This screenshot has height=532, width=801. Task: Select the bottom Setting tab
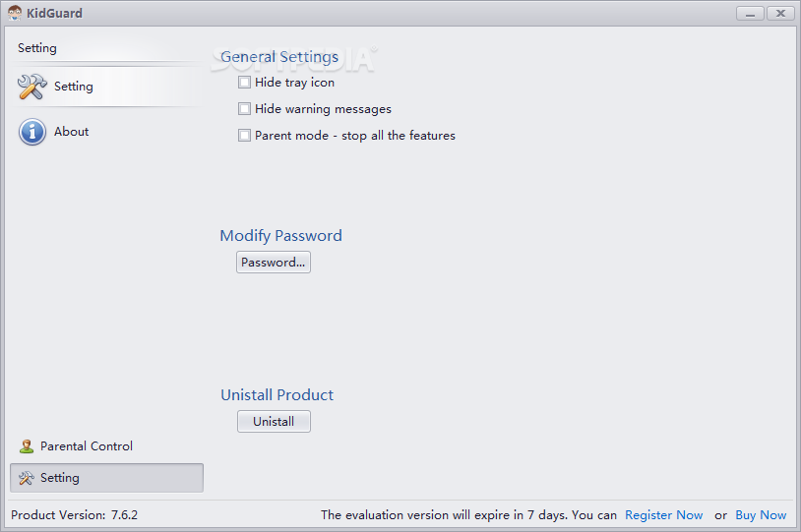pyautogui.click(x=106, y=478)
